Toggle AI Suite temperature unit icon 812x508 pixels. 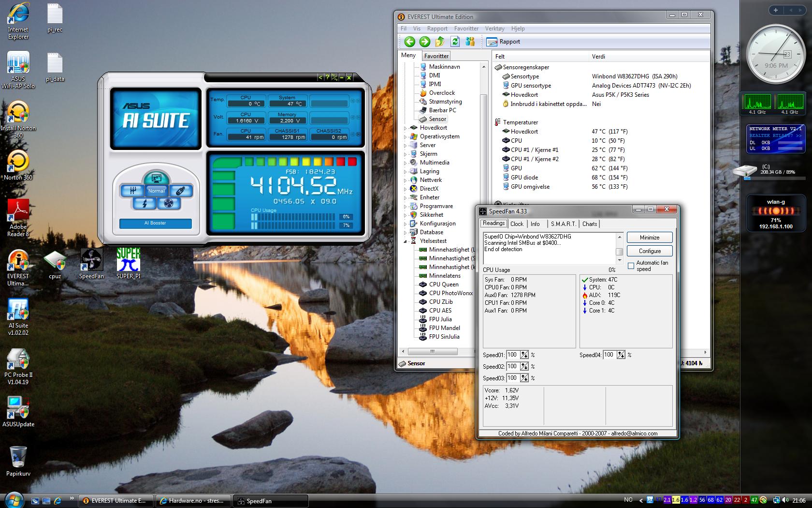334,77
